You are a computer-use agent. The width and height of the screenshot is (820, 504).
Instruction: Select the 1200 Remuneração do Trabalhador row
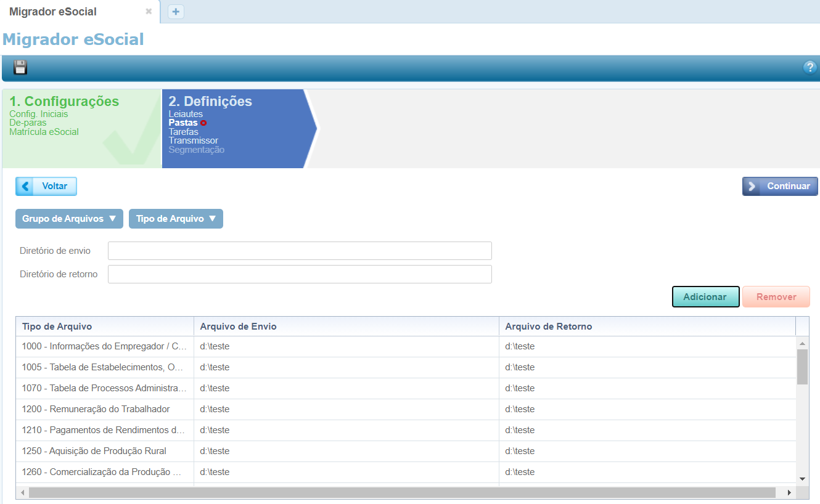coord(96,409)
